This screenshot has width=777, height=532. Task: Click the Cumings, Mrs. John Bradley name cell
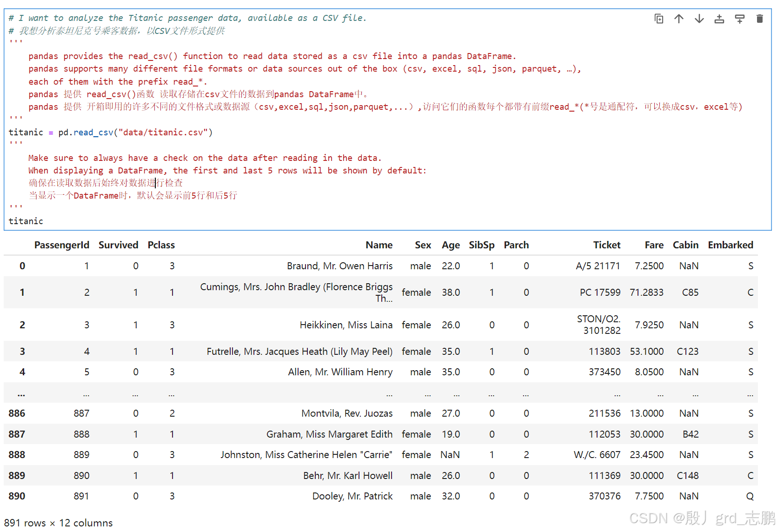pyautogui.click(x=296, y=293)
